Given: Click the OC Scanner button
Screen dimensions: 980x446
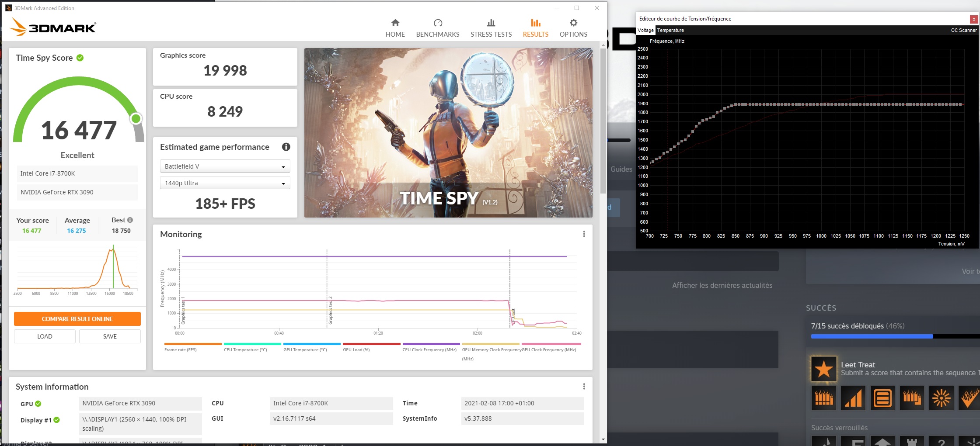Looking at the screenshot, I should point(963,30).
